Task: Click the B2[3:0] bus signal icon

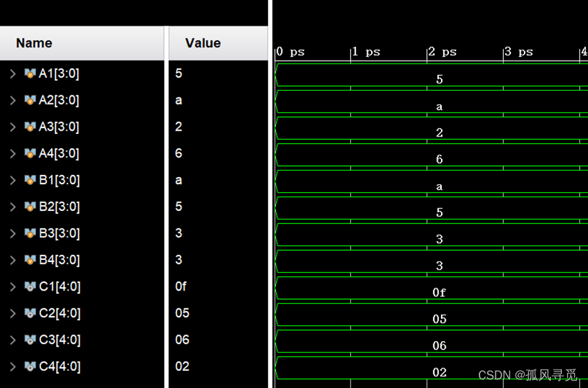Action: (30, 207)
